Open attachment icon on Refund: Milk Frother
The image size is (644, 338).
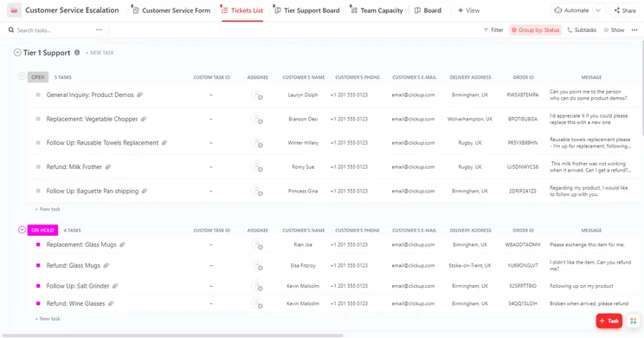[108, 167]
